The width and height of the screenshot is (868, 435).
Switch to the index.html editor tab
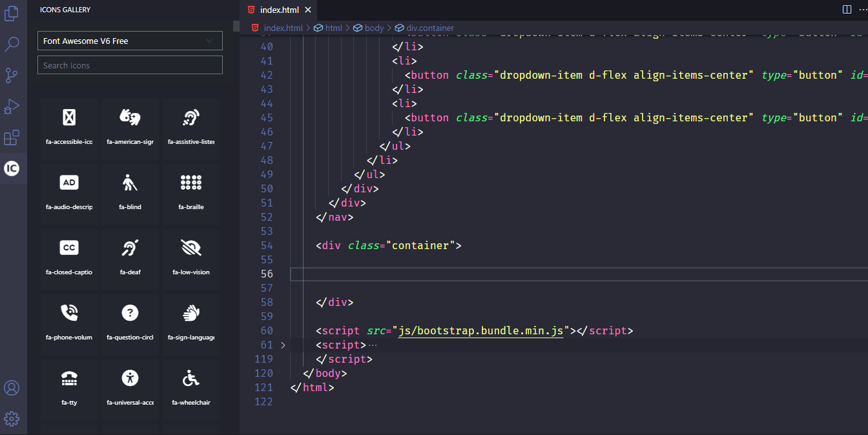pyautogui.click(x=279, y=10)
